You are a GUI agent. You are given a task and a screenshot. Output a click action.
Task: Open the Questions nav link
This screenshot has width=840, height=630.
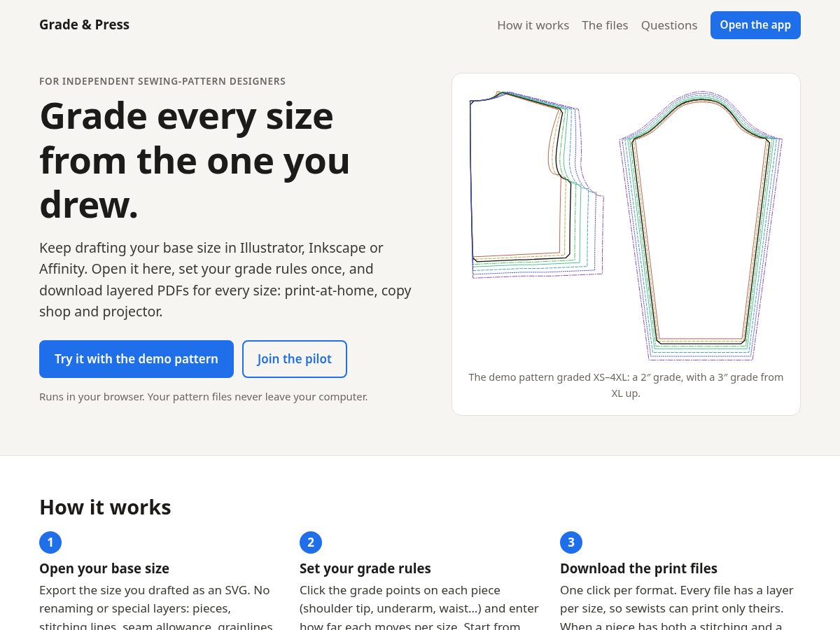pos(669,25)
